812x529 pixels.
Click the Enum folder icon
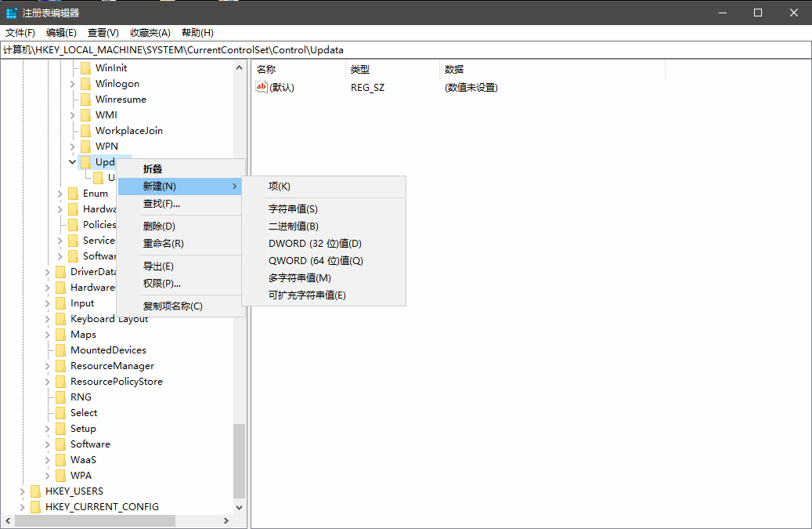(x=74, y=194)
